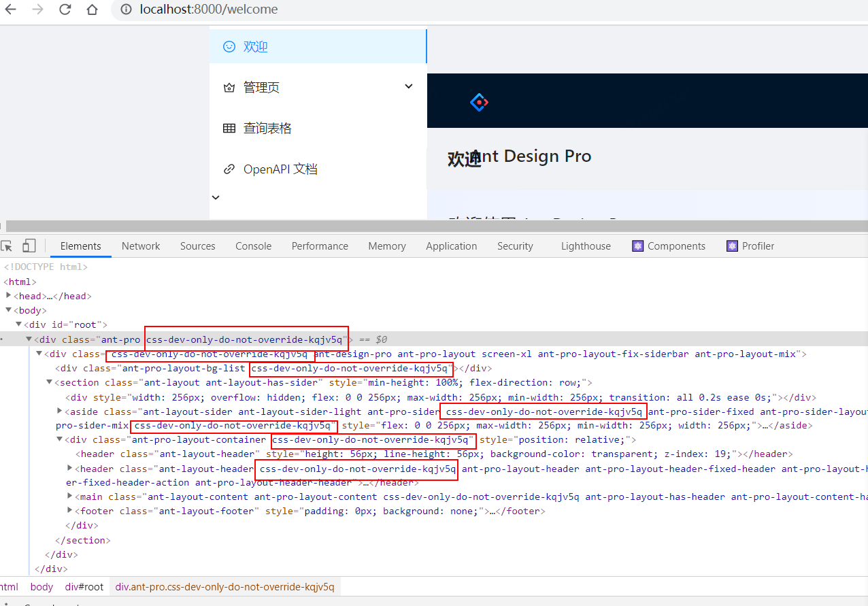
Task: Click the div.ant-pro breadcrumb
Action: pos(224,586)
